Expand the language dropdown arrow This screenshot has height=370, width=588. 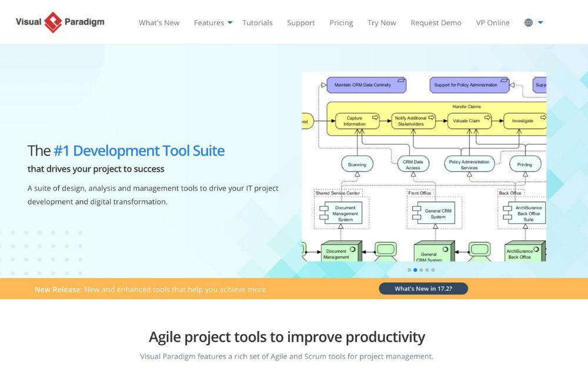540,23
